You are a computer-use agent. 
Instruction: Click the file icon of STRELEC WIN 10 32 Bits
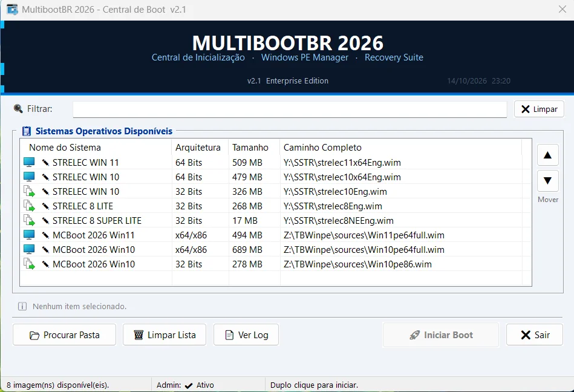coord(29,191)
